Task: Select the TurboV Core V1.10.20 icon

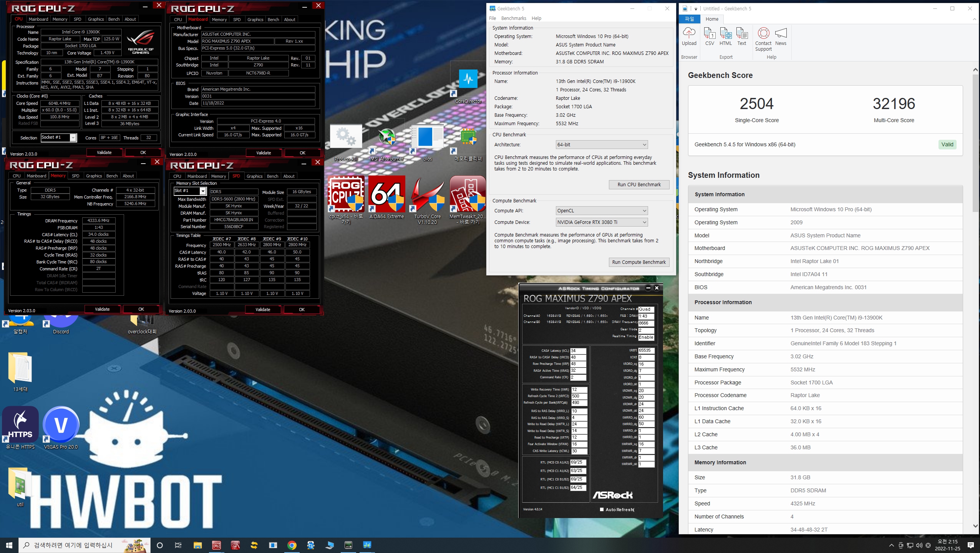Action: point(427,200)
